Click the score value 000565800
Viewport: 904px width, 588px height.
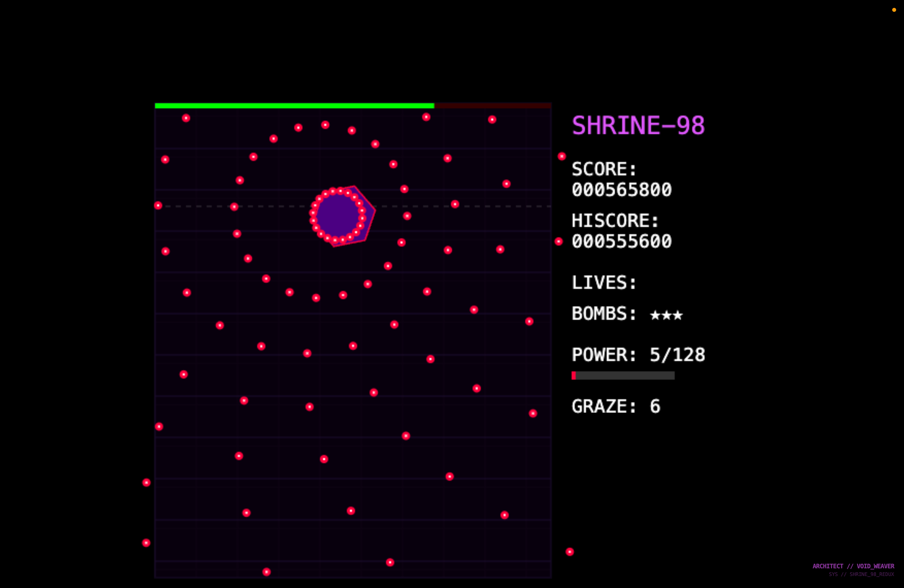(622, 190)
